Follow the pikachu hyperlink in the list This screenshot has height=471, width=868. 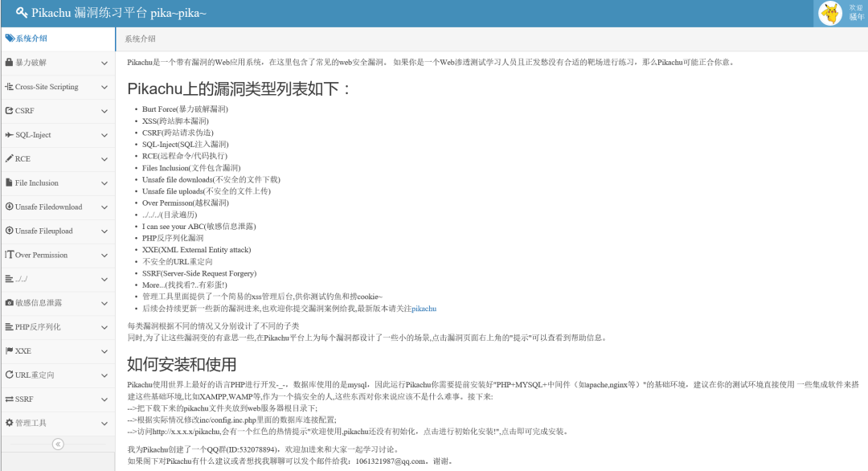tap(424, 309)
